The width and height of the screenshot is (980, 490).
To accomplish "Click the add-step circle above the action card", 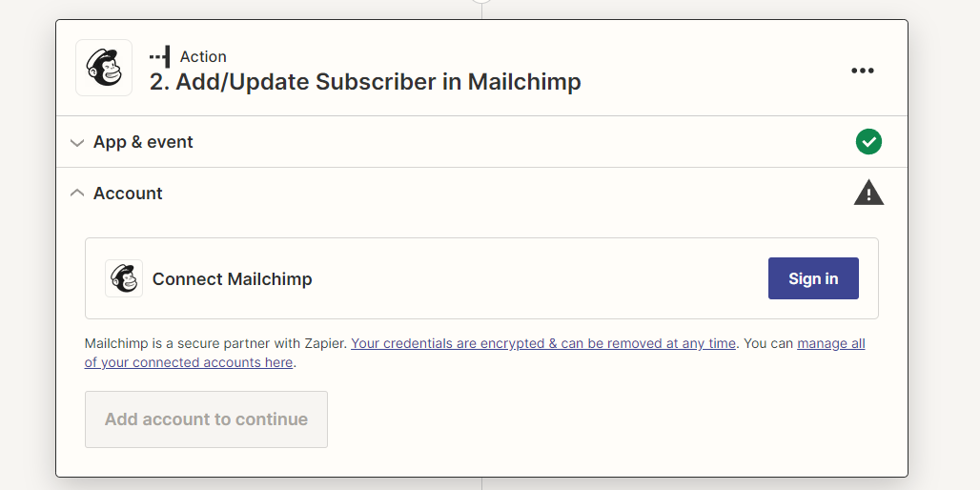I will tap(481, 2).
